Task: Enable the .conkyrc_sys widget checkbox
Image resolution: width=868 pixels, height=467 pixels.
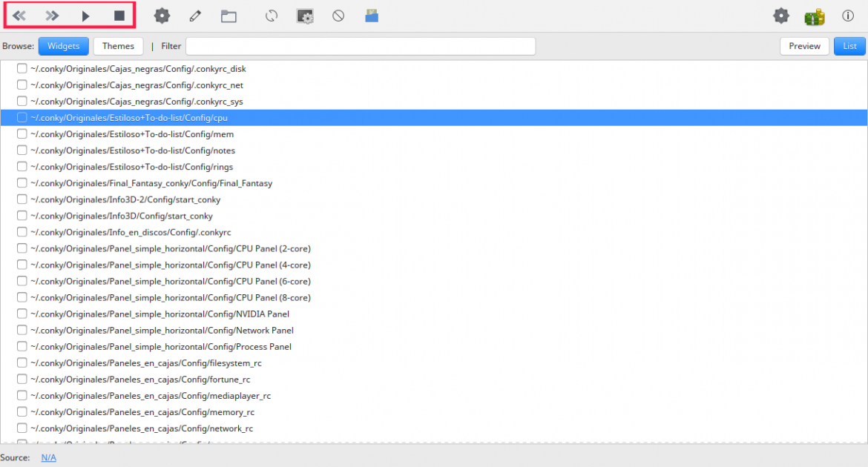Action: 22,102
